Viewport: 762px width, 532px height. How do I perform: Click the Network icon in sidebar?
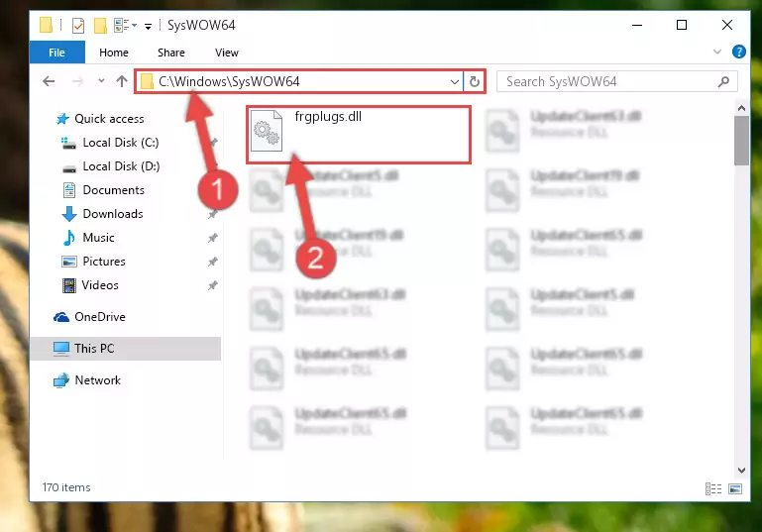click(61, 380)
